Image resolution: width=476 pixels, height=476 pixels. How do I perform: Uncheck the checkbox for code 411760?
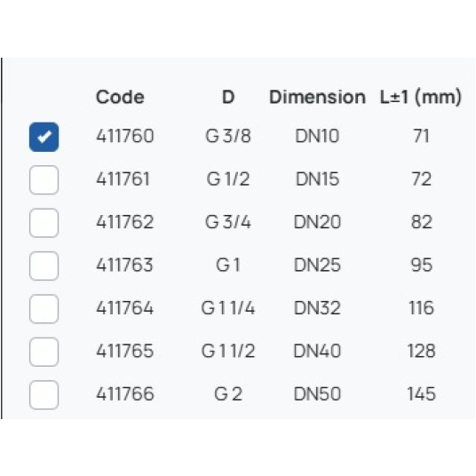(x=44, y=137)
